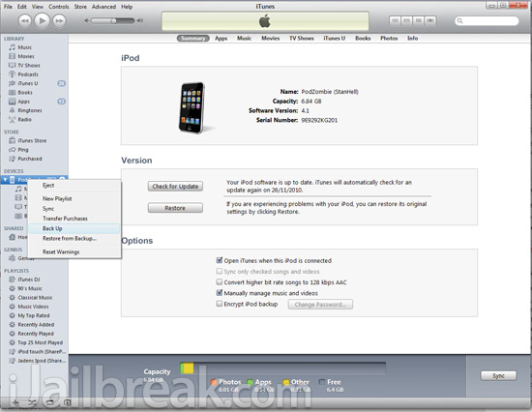Image resolution: width=532 pixels, height=412 pixels.
Task: Click the Play button
Action: (42, 20)
